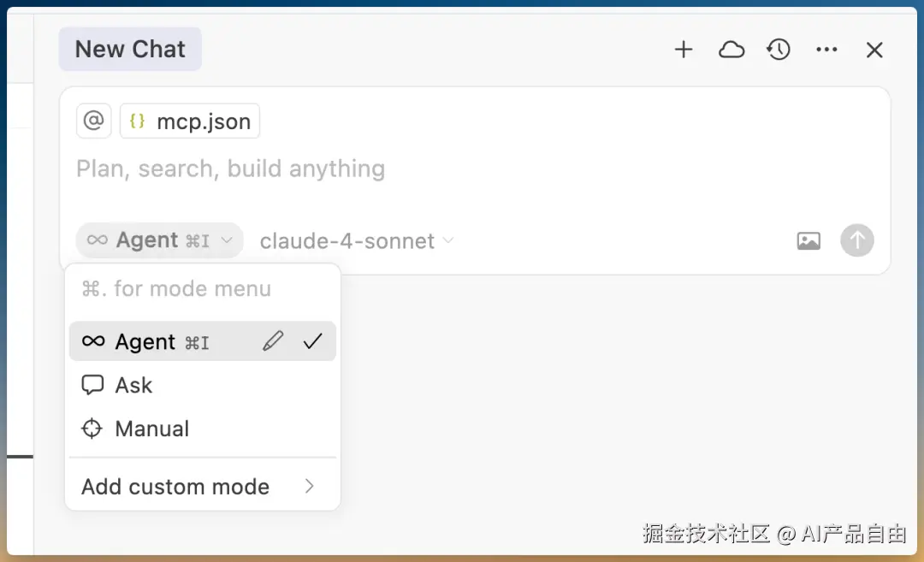The width and height of the screenshot is (924, 562).
Task: Click the attach image icon
Action: click(808, 241)
